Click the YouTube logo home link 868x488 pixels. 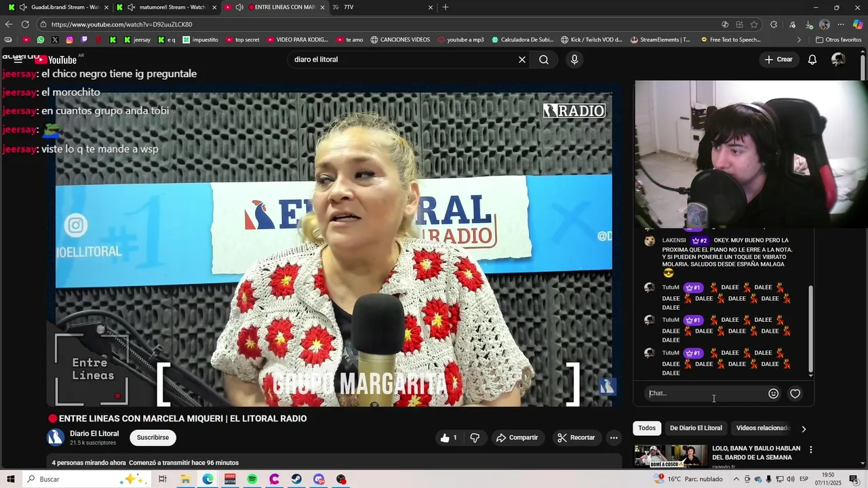tap(56, 60)
